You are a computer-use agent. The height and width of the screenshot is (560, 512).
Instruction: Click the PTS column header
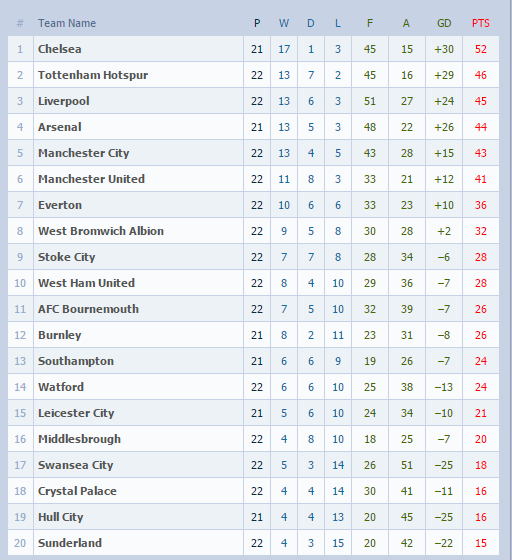(x=481, y=23)
